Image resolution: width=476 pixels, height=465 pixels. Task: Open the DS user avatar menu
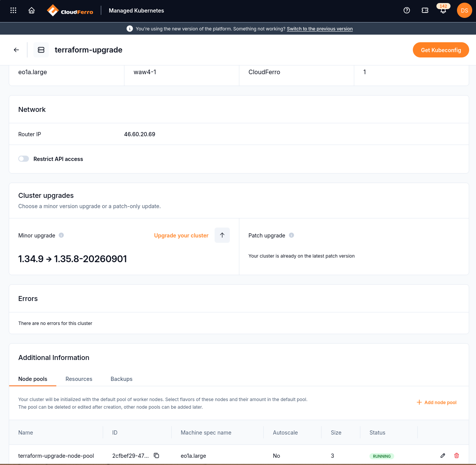coord(465,11)
